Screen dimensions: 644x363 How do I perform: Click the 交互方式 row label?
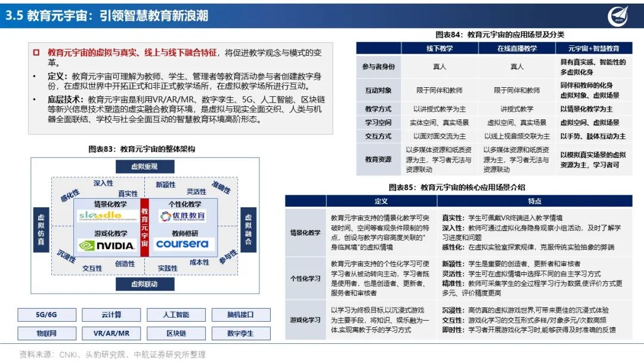click(x=378, y=136)
